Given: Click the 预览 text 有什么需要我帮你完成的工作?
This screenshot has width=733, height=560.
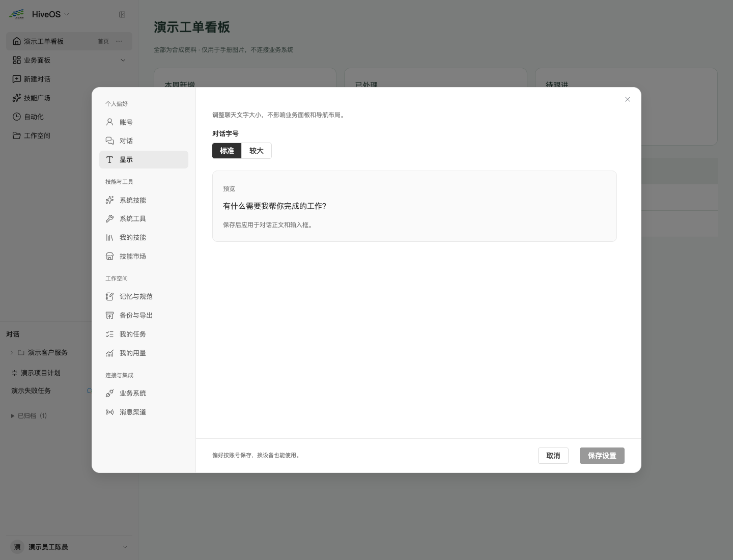Looking at the screenshot, I should 274,206.
